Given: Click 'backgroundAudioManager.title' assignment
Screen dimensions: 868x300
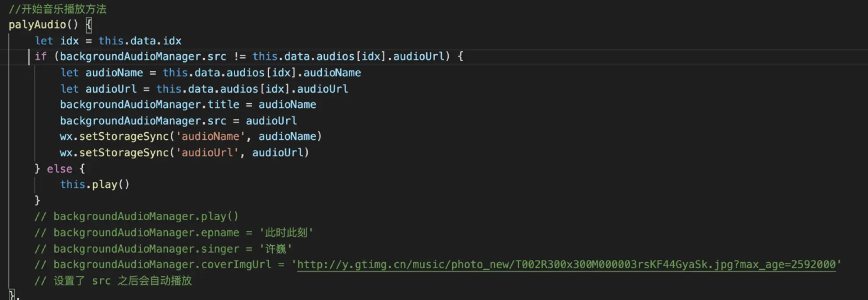Looking at the screenshot, I should [149, 105].
